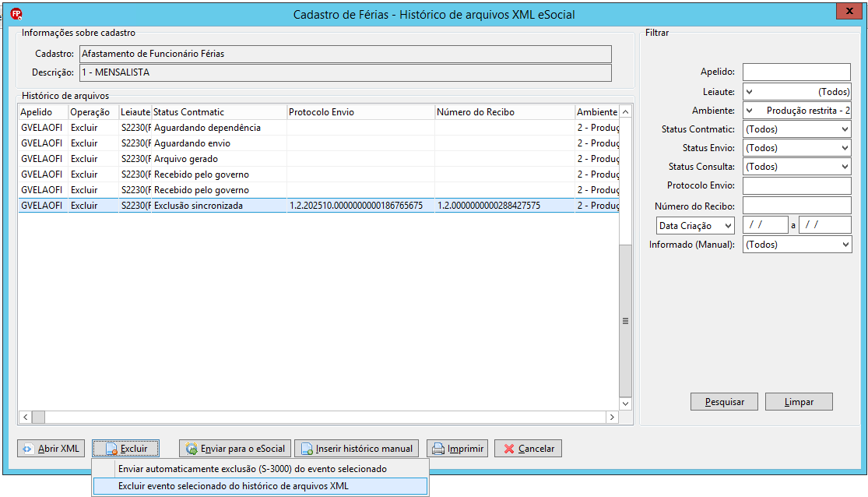868x497 pixels.
Task: Open the Status Contmatic dropdown
Action: (x=845, y=129)
